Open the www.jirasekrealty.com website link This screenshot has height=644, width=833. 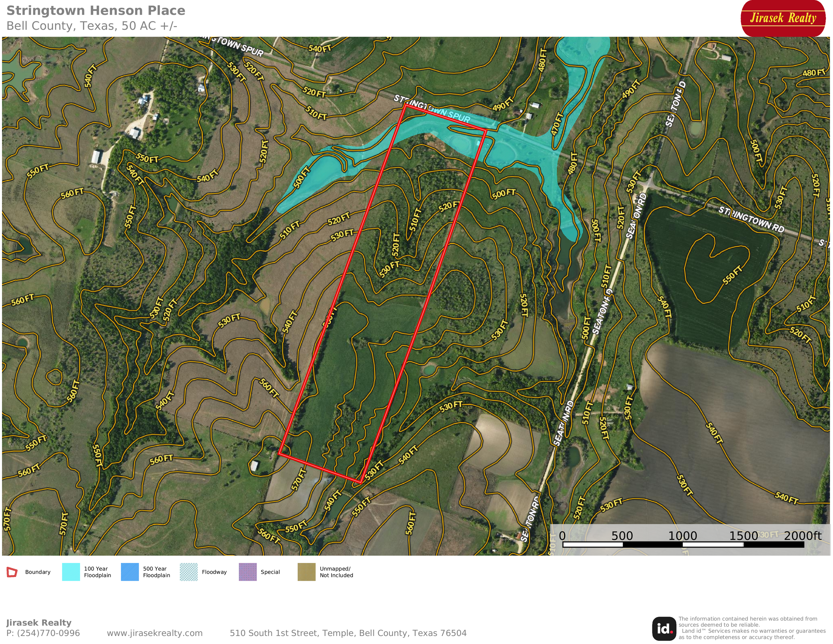click(155, 633)
